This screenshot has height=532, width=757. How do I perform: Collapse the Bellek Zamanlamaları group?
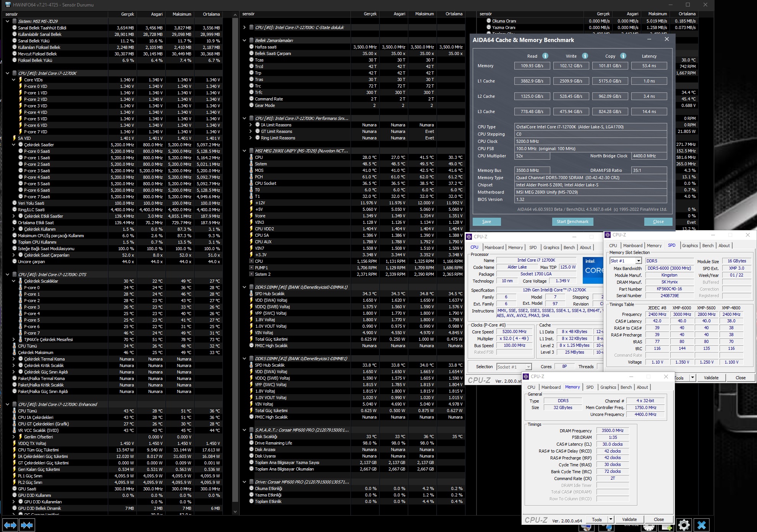244,40
